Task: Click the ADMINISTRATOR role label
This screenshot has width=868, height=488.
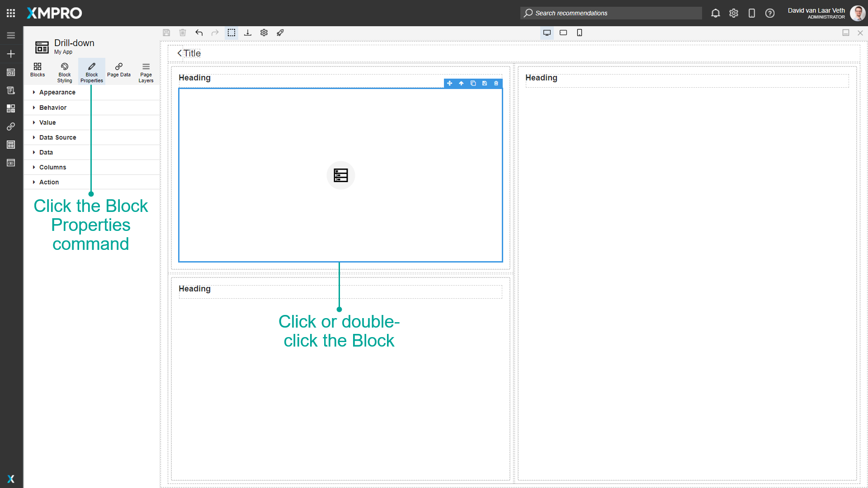Action: 826,17
